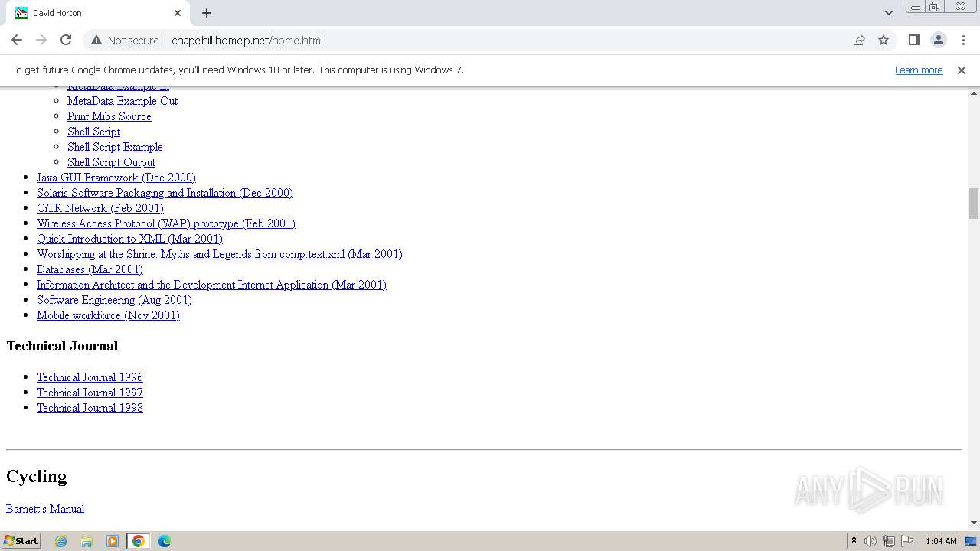Open Shell Script Output link
This screenshot has height=551, width=980.
[x=111, y=162]
